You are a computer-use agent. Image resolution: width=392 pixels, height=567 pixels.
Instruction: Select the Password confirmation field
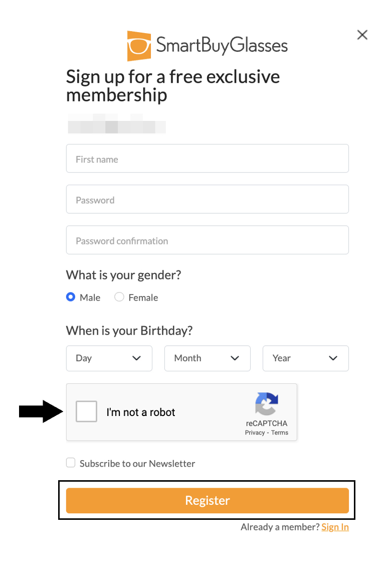[207, 240]
